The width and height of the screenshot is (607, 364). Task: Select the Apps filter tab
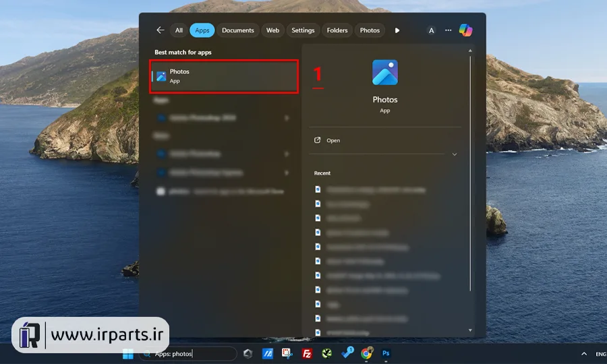pyautogui.click(x=202, y=30)
